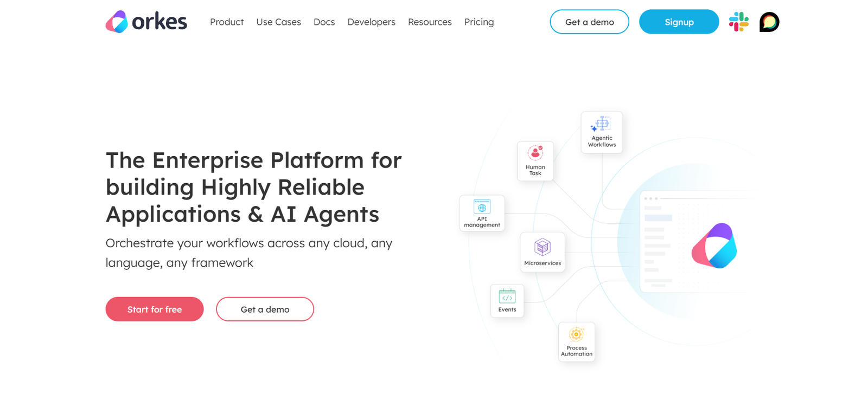Click the outlined Get a demo hero button
The height and width of the screenshot is (420, 868).
pos(265,309)
